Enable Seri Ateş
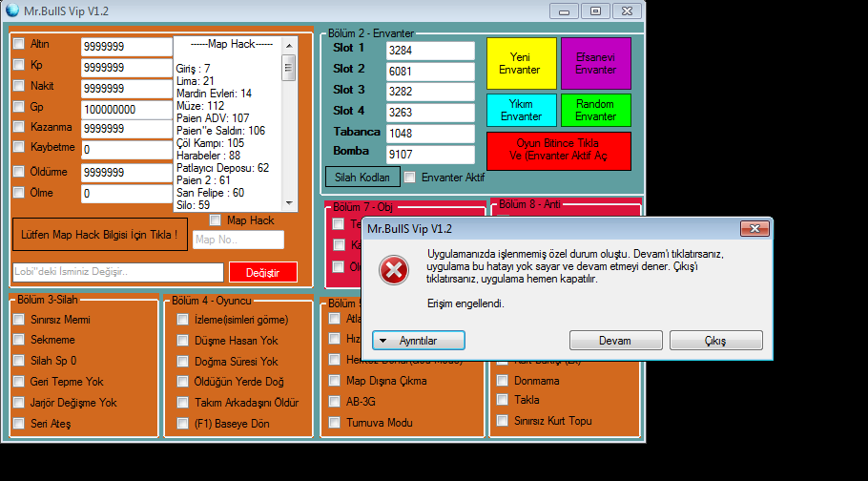The width and height of the screenshot is (868, 481). tap(19, 424)
